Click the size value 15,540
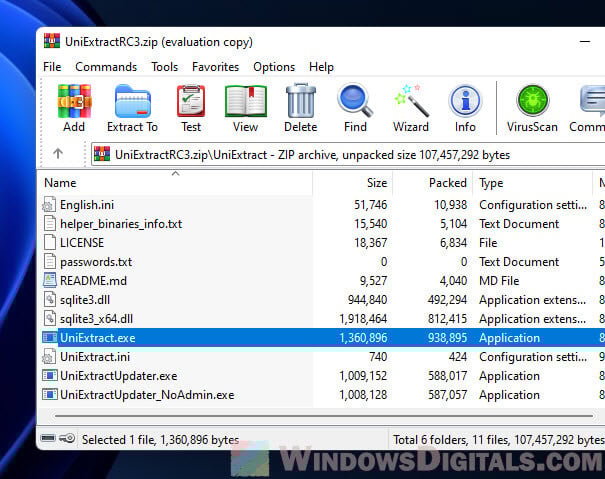This screenshot has height=479, width=605. [x=370, y=224]
